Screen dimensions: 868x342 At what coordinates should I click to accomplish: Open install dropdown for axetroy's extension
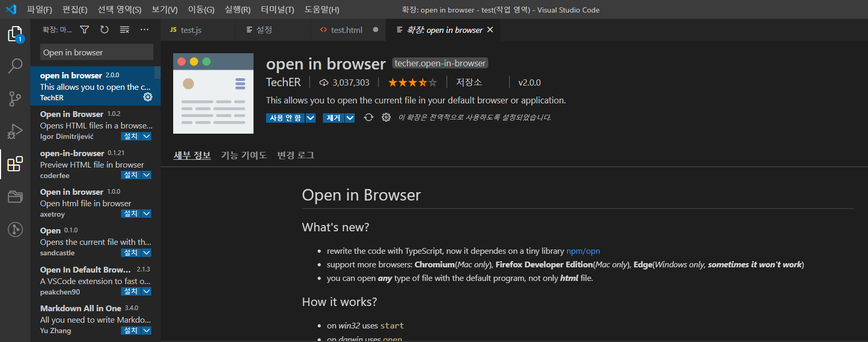147,214
